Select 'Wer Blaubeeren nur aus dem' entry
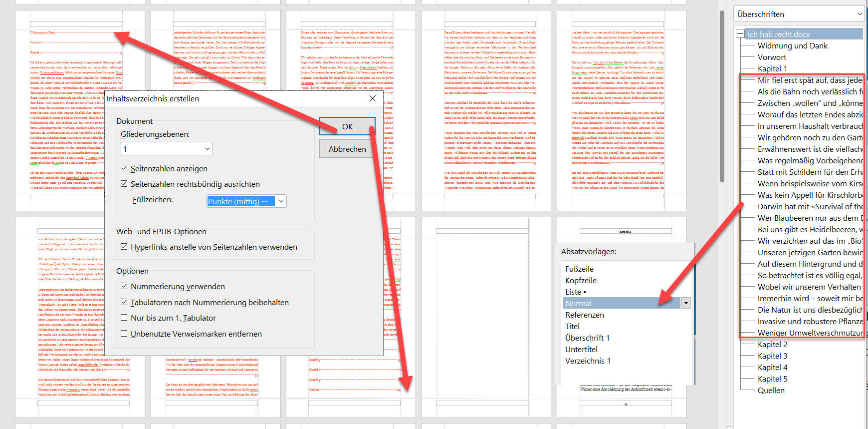Screen dimensions: 868x429 point(810,218)
